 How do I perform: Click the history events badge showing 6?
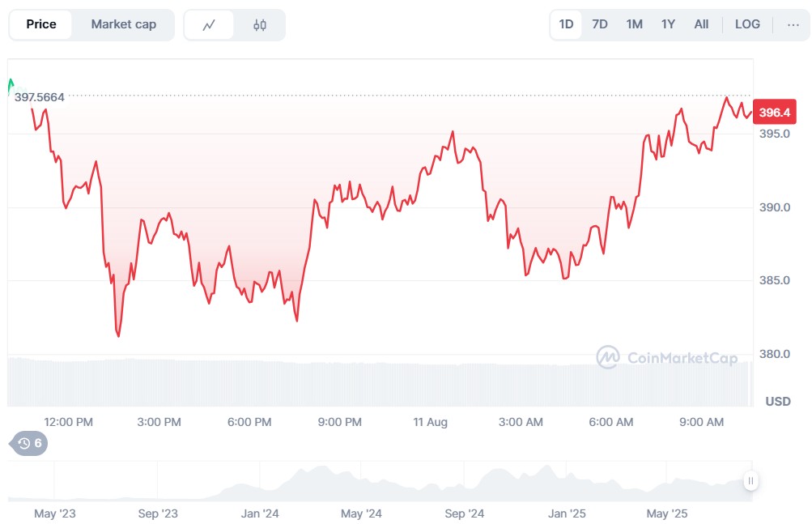[30, 443]
